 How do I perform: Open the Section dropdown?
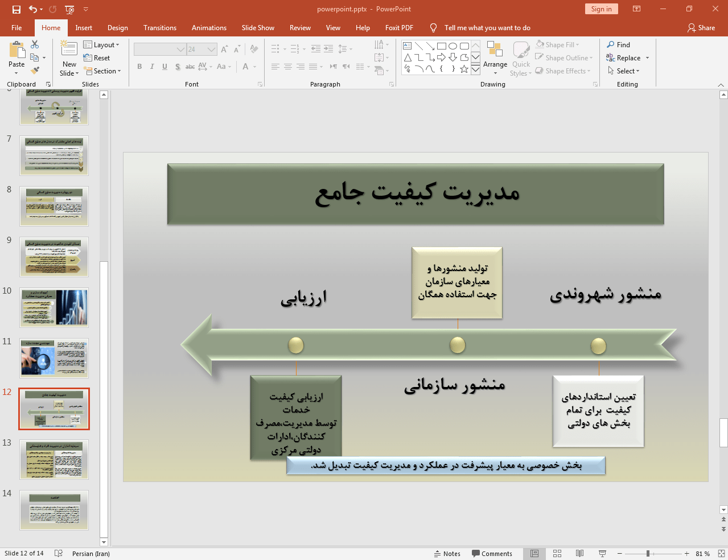click(102, 71)
